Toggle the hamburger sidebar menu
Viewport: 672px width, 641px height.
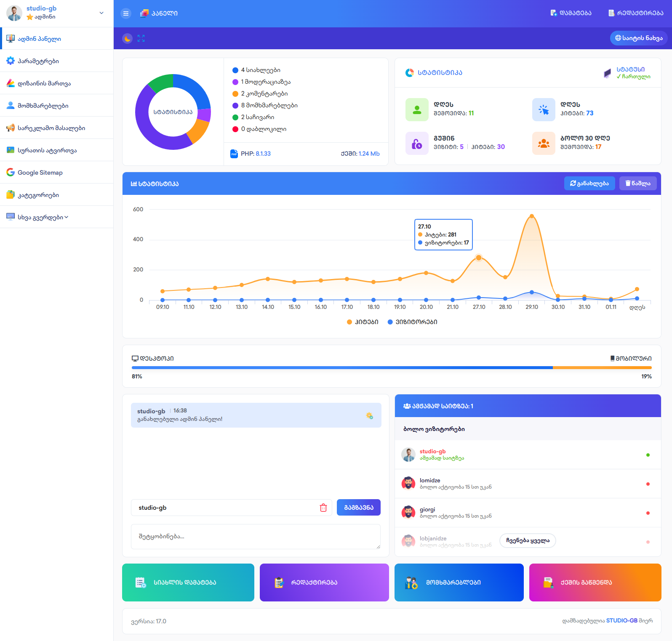pos(125,13)
